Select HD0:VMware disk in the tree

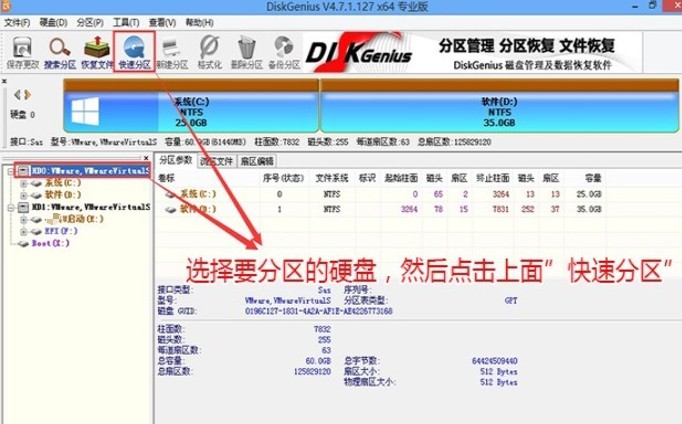click(x=90, y=171)
